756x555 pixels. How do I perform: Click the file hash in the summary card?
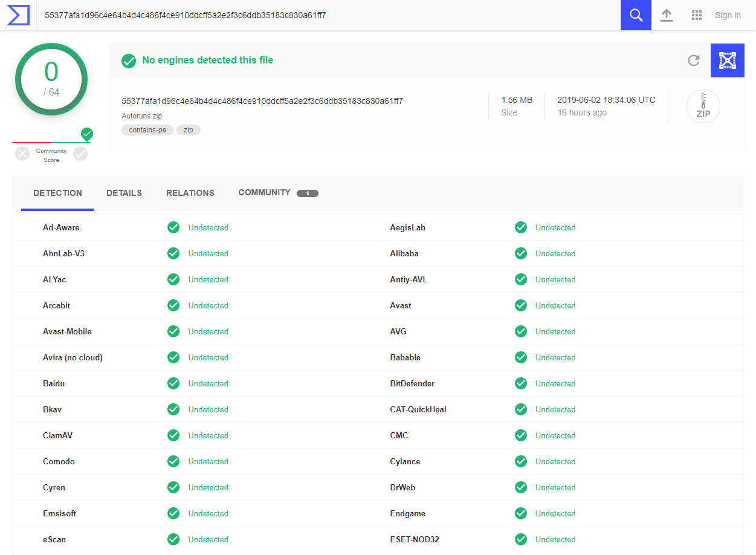(x=262, y=101)
